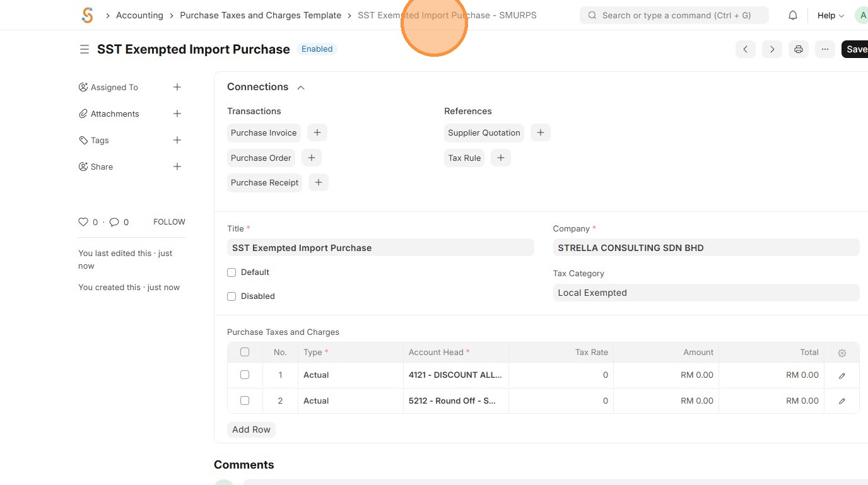The image size is (868, 485).
Task: Open the print icon button
Action: (x=799, y=49)
